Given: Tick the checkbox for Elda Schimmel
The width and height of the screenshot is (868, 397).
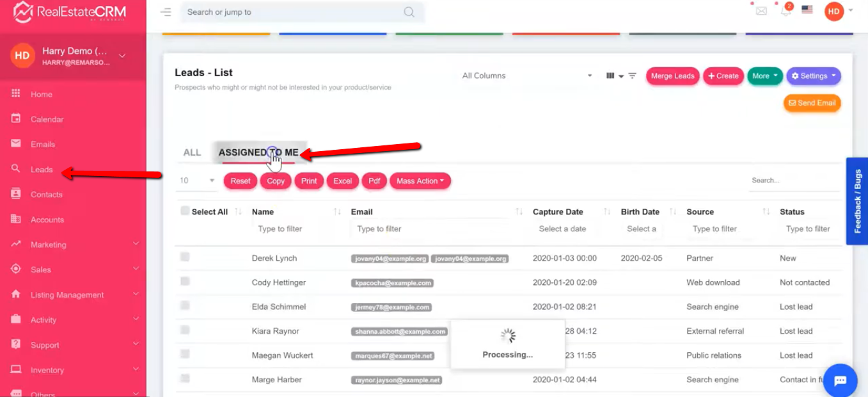Looking at the screenshot, I should [185, 306].
